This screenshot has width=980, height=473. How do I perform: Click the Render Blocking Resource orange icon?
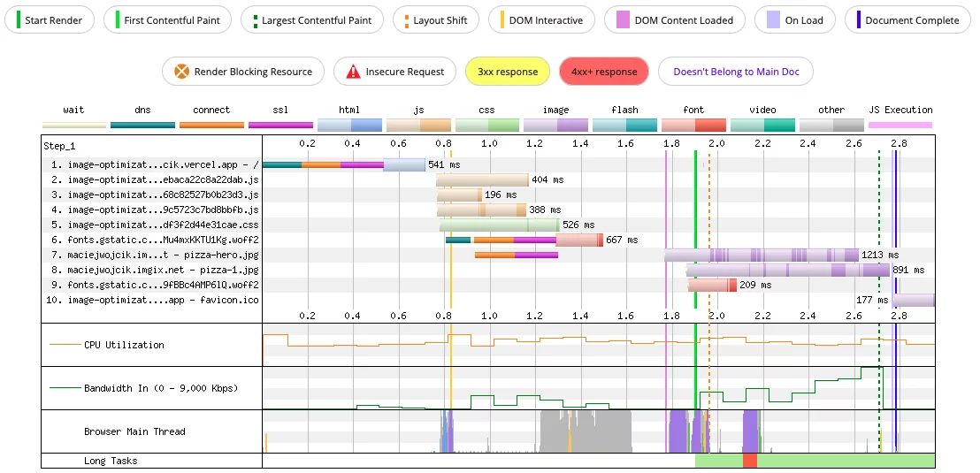click(181, 72)
